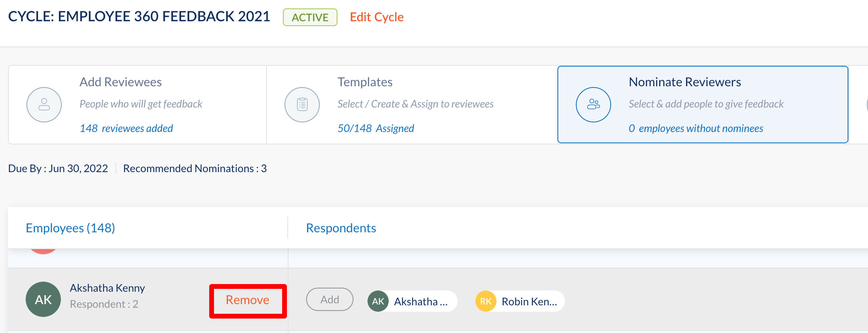The height and width of the screenshot is (333, 868).
Task: Open the 50/148 Assigned link
Action: click(x=375, y=128)
